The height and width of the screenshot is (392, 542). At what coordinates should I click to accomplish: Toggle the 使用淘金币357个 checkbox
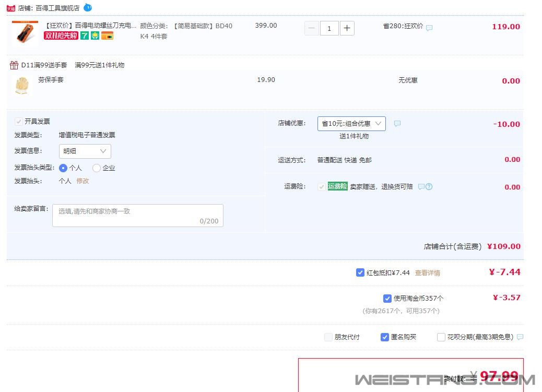pyautogui.click(x=387, y=298)
